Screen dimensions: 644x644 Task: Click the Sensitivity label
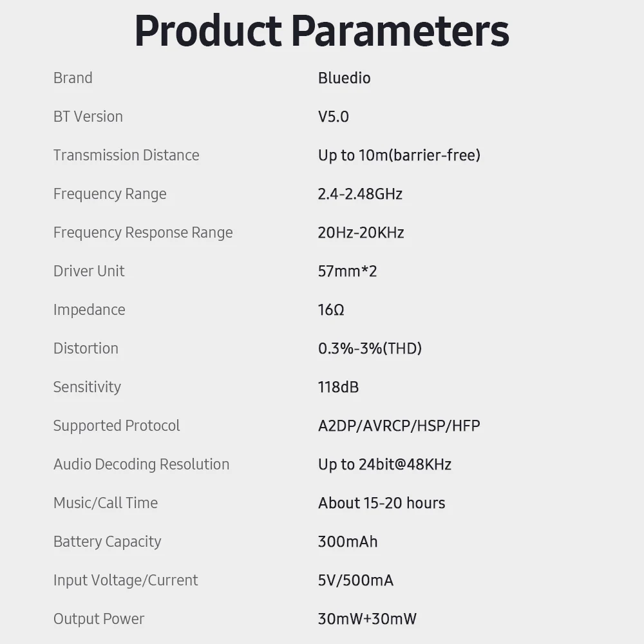(x=87, y=387)
